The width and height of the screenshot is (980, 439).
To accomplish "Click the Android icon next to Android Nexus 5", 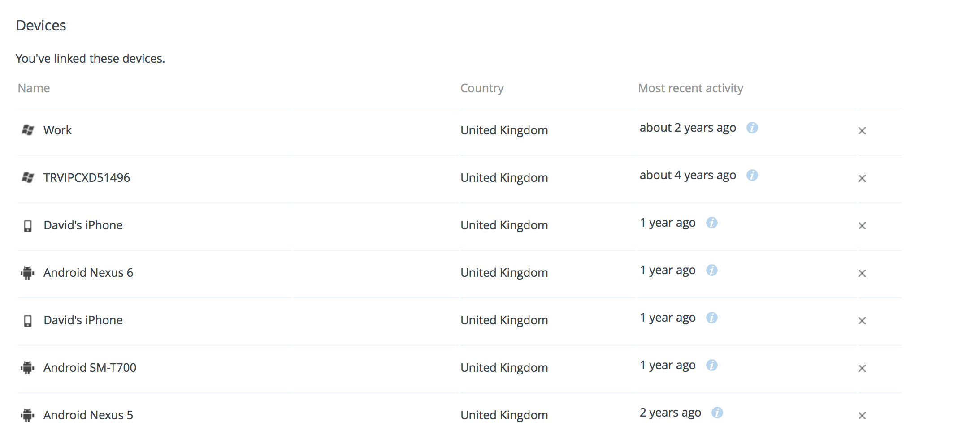I will click(27, 416).
